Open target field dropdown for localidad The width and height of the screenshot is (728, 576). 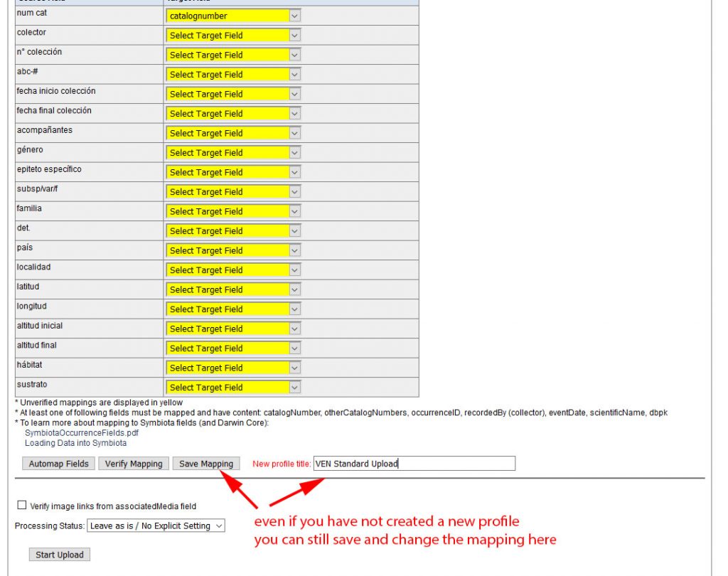pos(233,270)
